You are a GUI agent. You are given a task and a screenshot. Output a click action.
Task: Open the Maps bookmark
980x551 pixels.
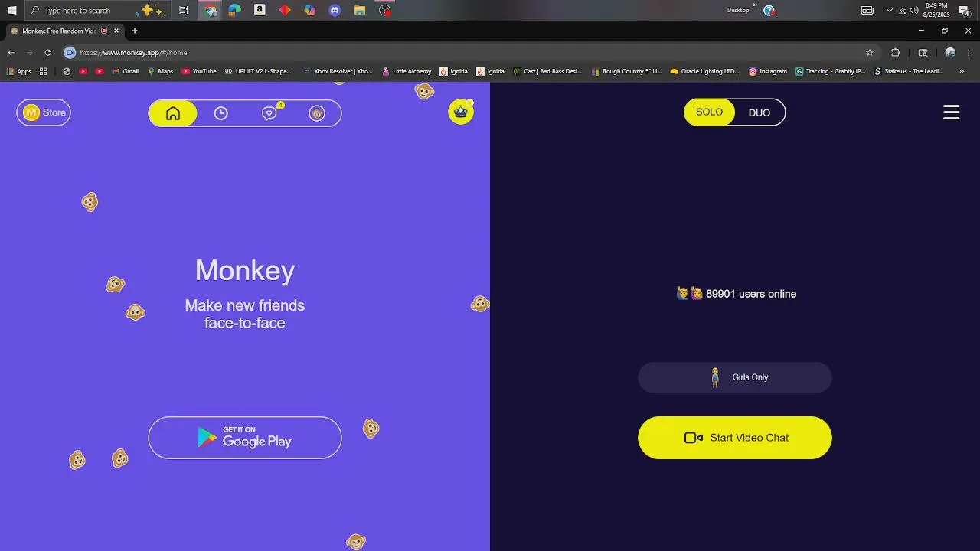160,71
